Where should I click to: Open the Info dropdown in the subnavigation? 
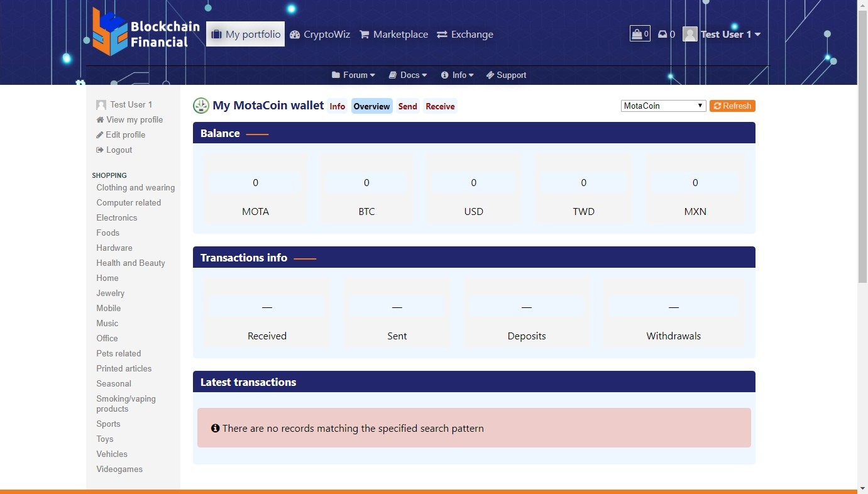(458, 75)
